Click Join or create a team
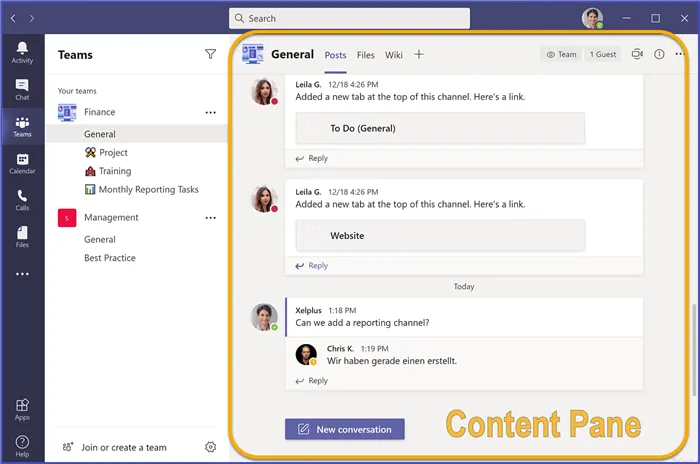This screenshot has height=464, width=700. point(123,447)
